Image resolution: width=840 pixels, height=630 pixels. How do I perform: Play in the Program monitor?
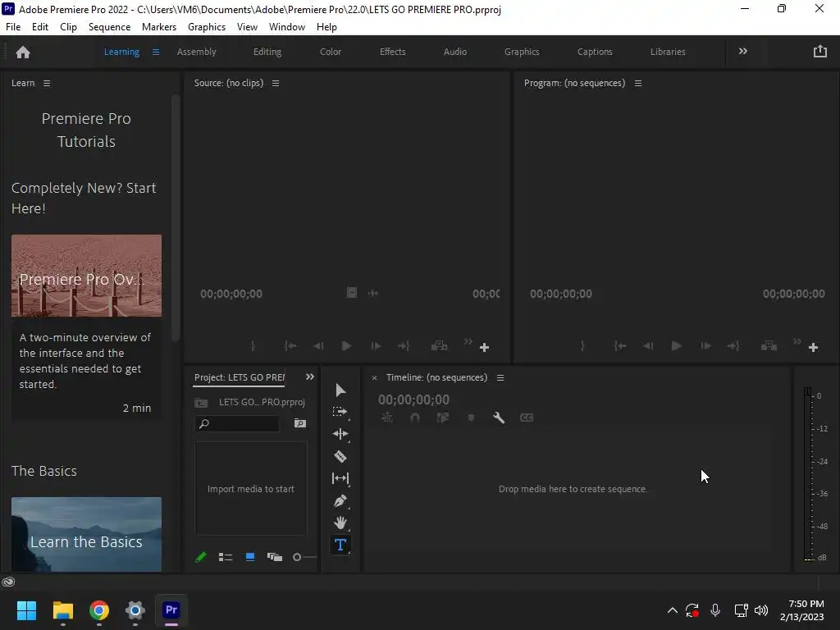coord(677,346)
